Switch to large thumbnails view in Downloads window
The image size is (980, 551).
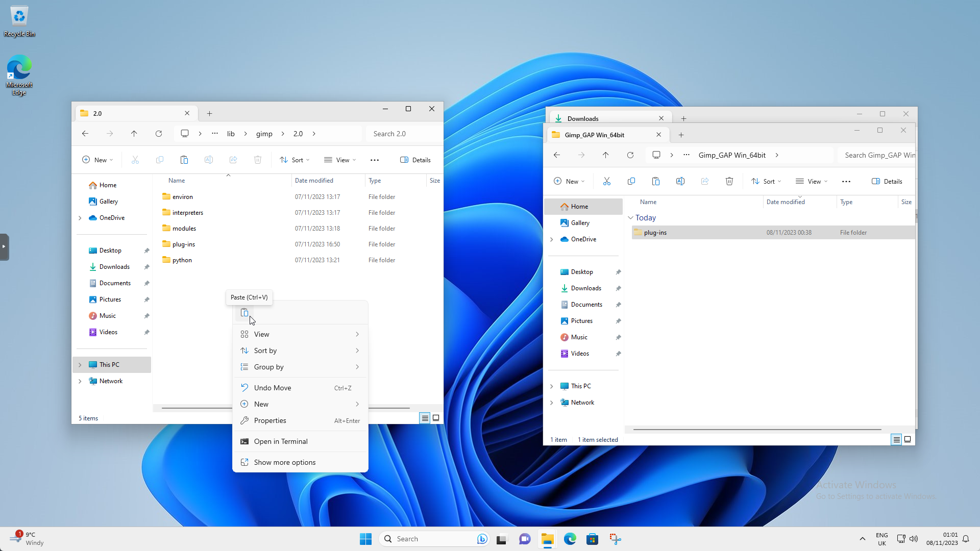tap(908, 439)
